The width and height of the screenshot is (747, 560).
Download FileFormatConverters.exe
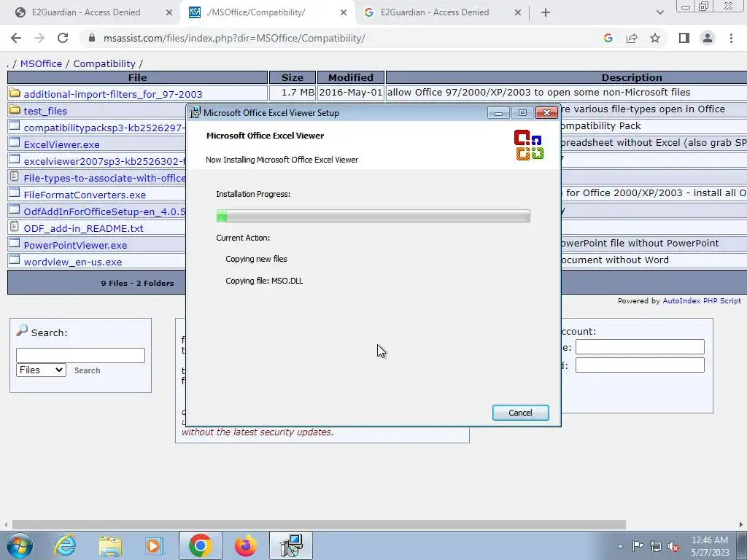pos(85,195)
